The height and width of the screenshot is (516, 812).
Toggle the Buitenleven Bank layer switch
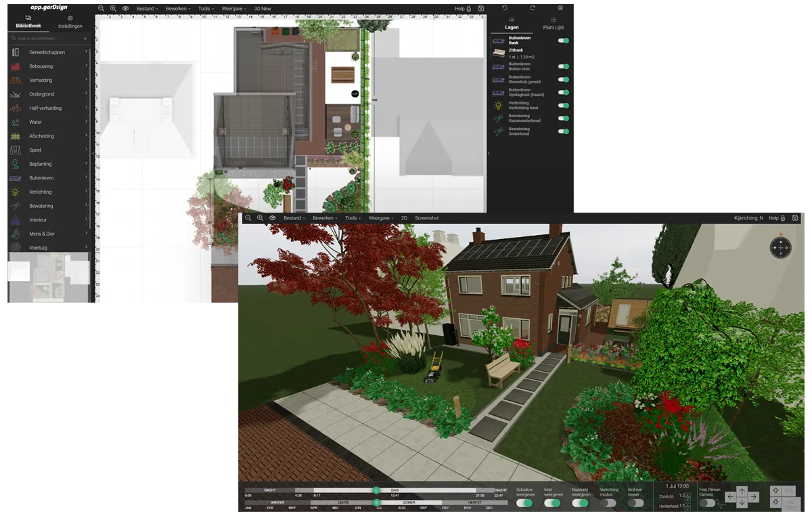(563, 41)
